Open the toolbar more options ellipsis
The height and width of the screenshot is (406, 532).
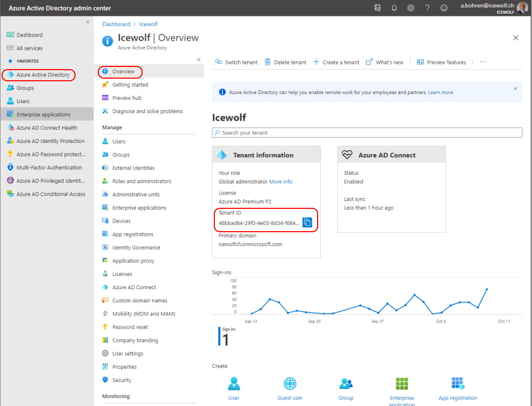pyautogui.click(x=483, y=62)
